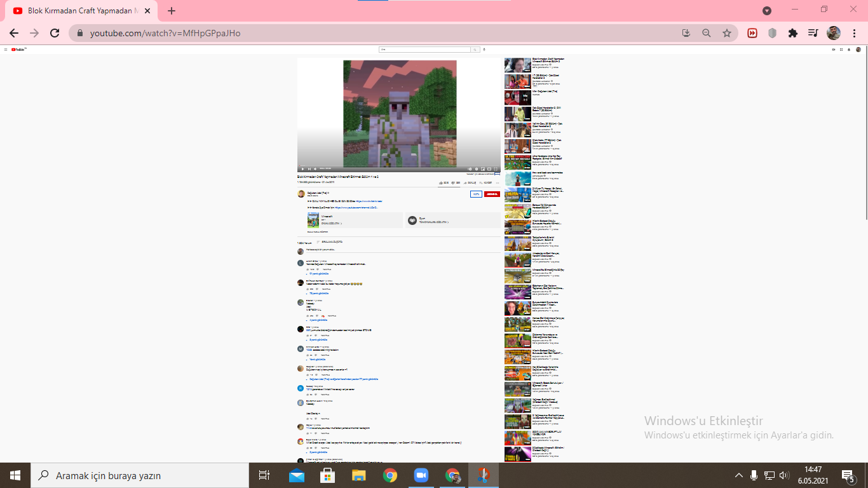Click the address bar URL
Viewport: 868px width, 488px height.
pyautogui.click(x=165, y=33)
